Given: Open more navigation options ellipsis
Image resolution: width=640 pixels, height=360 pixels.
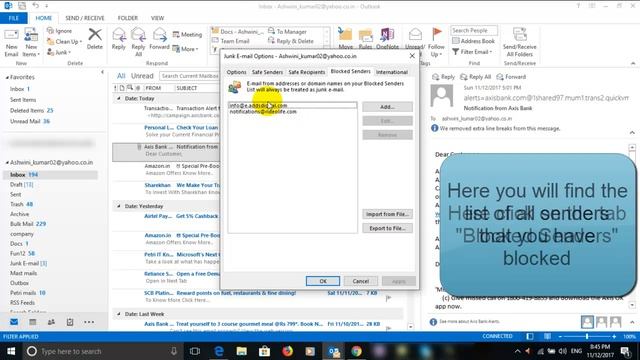Looking at the screenshot, I should pos(89,322).
